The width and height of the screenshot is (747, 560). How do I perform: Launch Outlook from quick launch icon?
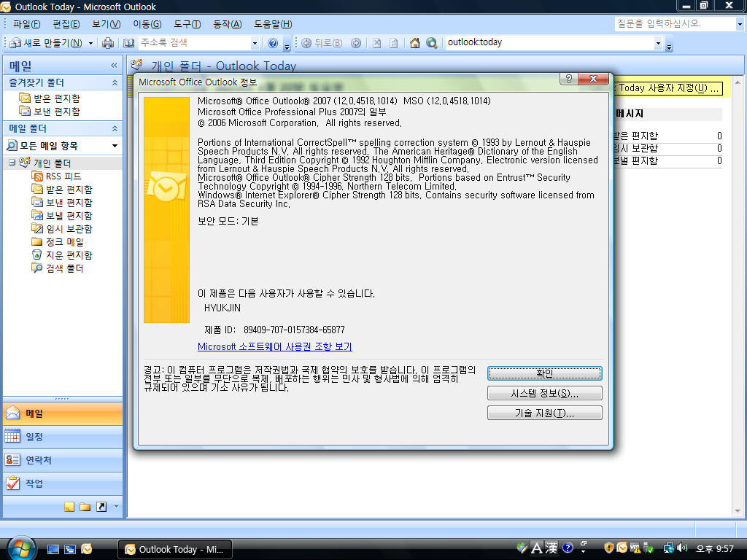tap(87, 549)
